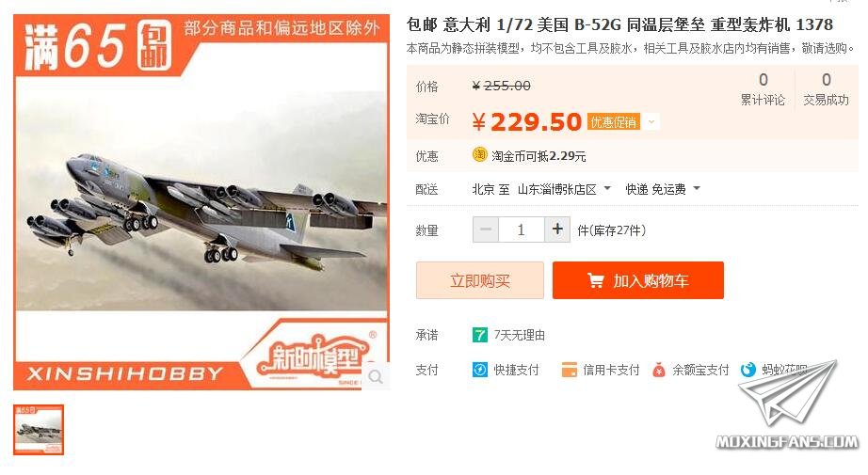Open the 累计评论 reviews count tab
868x475 pixels.
(763, 89)
